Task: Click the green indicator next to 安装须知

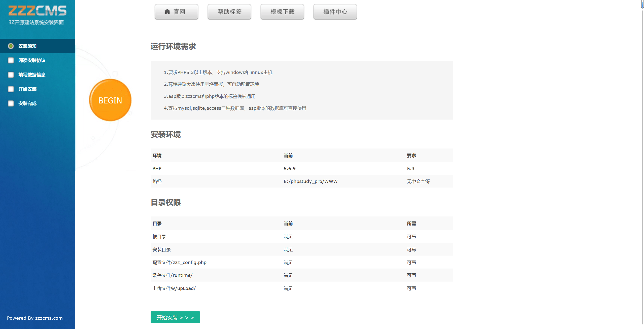Action: 11,46
